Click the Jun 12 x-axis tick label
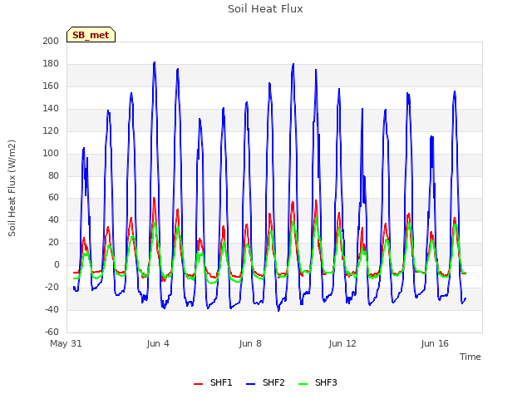 [342, 343]
